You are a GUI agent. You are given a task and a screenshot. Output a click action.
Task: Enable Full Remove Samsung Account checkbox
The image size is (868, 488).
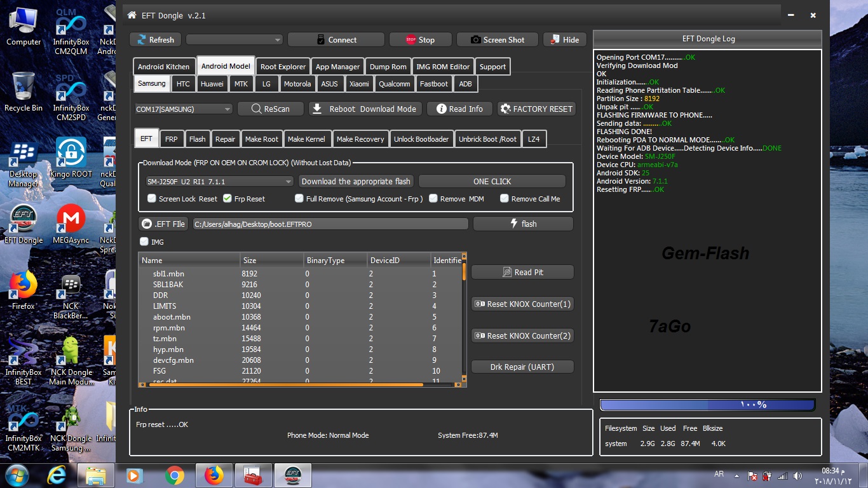point(299,198)
